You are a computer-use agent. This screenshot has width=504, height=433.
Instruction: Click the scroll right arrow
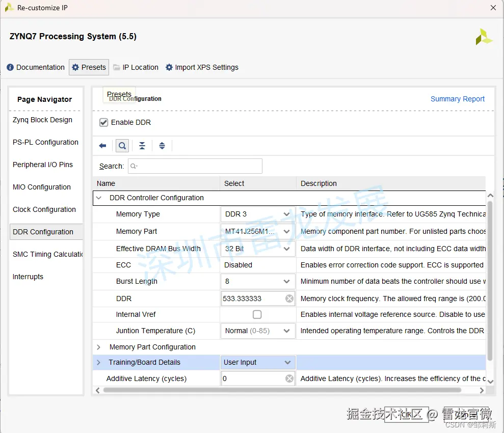[x=482, y=390]
